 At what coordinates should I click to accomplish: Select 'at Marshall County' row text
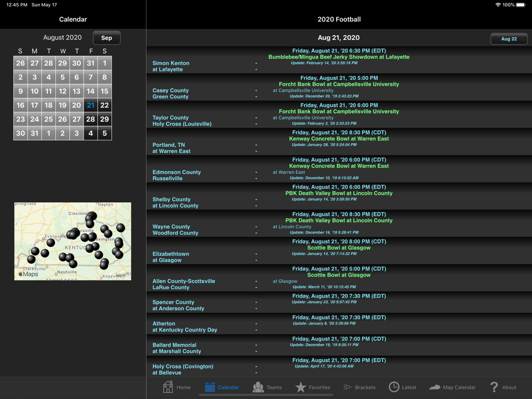click(177, 352)
